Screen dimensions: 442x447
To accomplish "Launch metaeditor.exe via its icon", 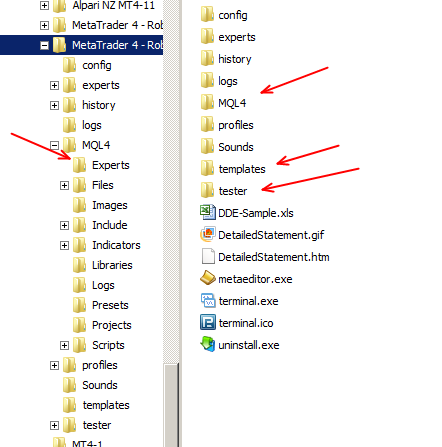I will coord(208,278).
